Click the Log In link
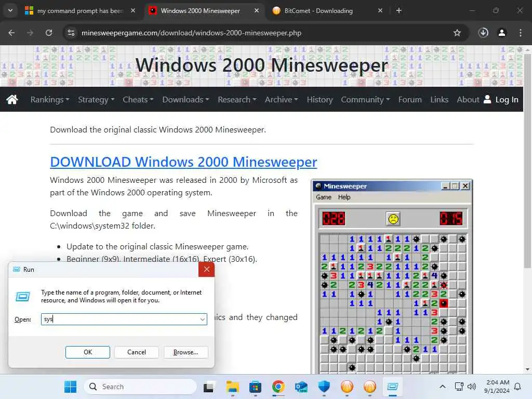 tap(507, 99)
